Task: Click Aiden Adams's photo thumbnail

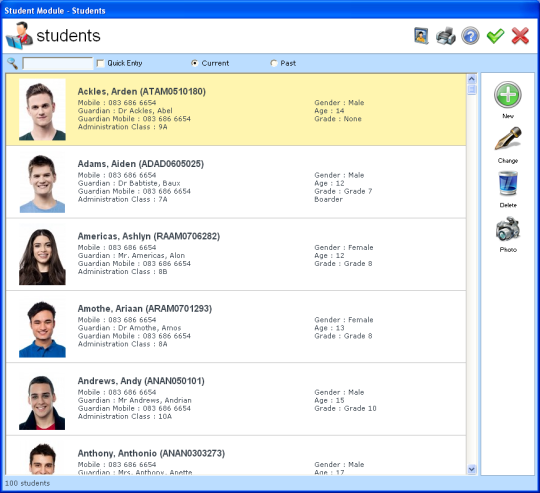Action: coord(42,182)
